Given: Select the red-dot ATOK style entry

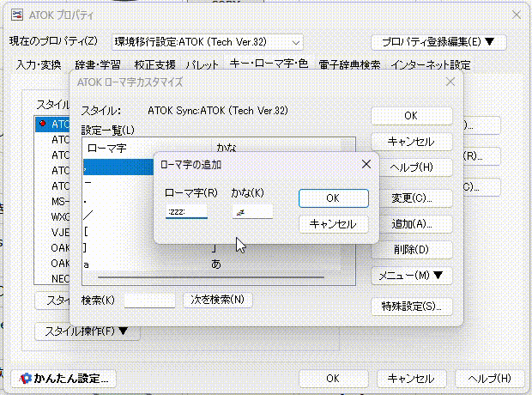Looking at the screenshot, I should (x=52, y=125).
